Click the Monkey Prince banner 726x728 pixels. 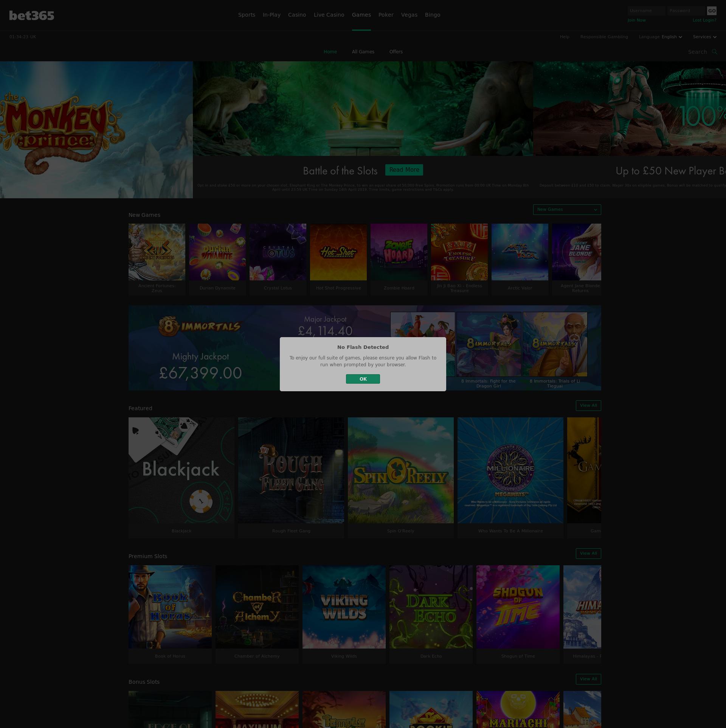tap(96, 130)
